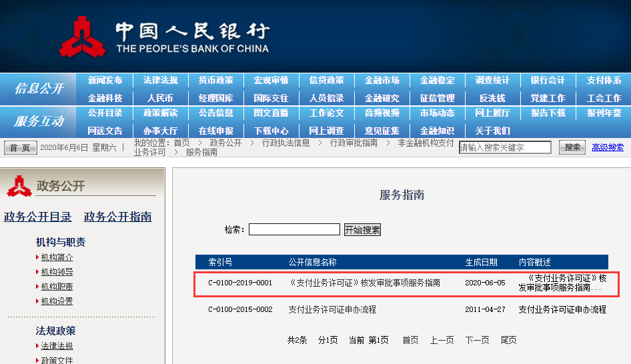Screen dimensions: 631x364
Task: Open 政策解读 menu item
Action: 160,113
